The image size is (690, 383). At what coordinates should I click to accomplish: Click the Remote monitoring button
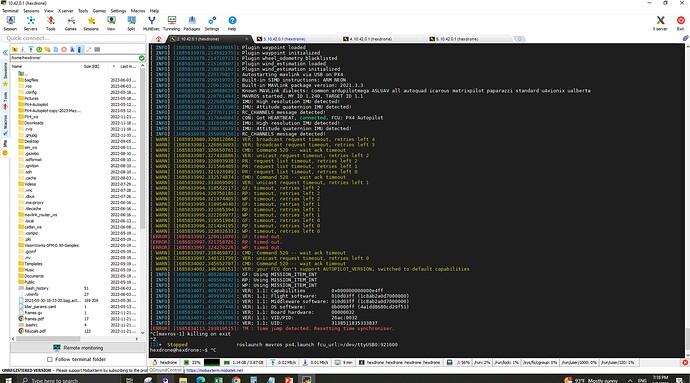pyautogui.click(x=78, y=347)
